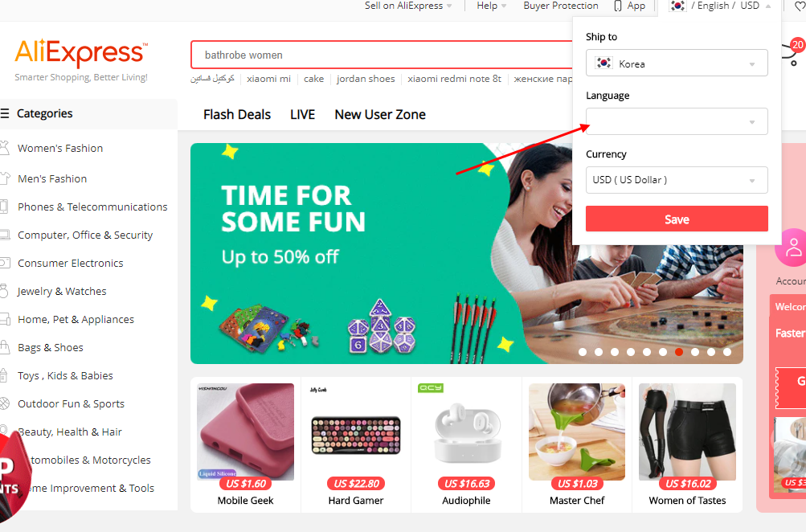This screenshot has width=806, height=532.
Task: Select the first banner carousel dot
Action: 583,352
